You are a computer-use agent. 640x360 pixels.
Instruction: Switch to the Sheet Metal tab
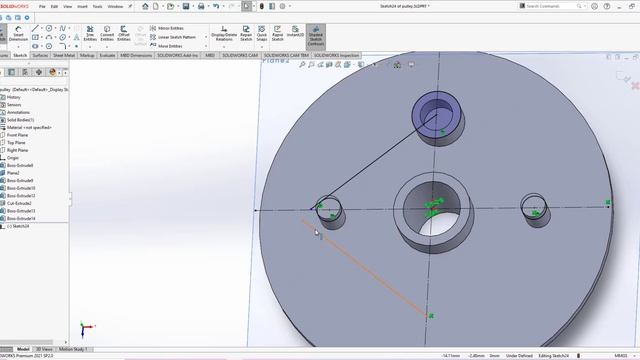[x=64, y=55]
